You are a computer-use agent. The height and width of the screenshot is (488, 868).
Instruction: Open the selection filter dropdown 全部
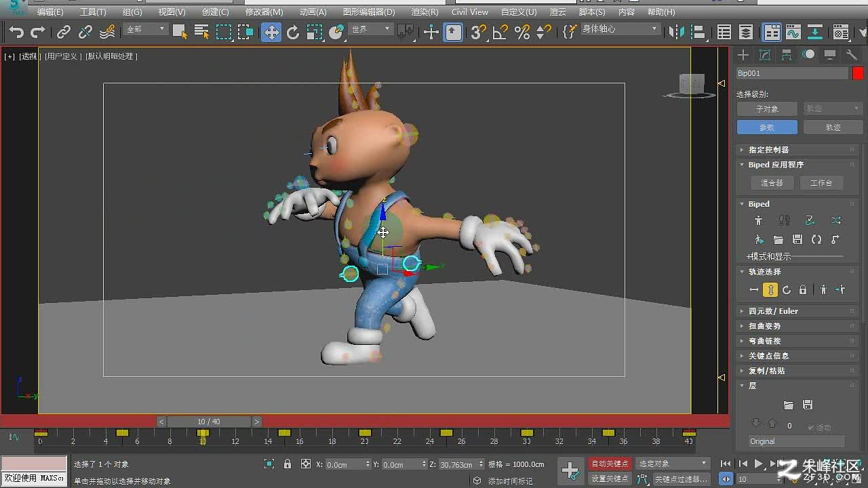point(145,29)
